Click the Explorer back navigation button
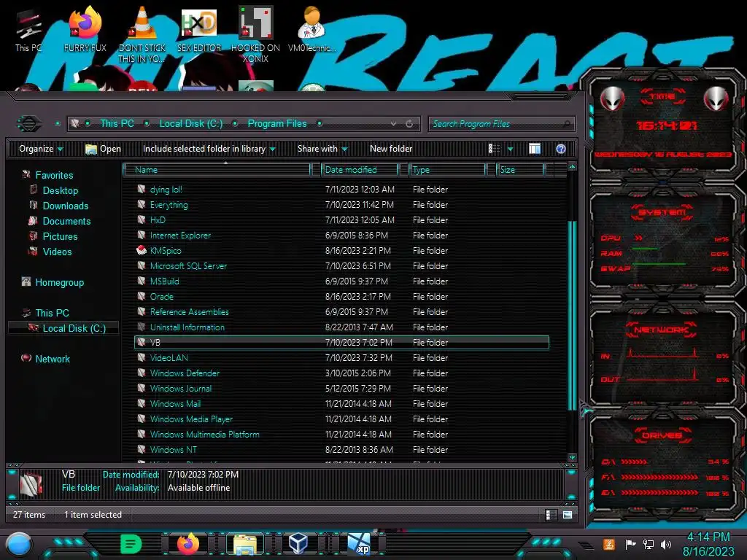 pos(29,124)
